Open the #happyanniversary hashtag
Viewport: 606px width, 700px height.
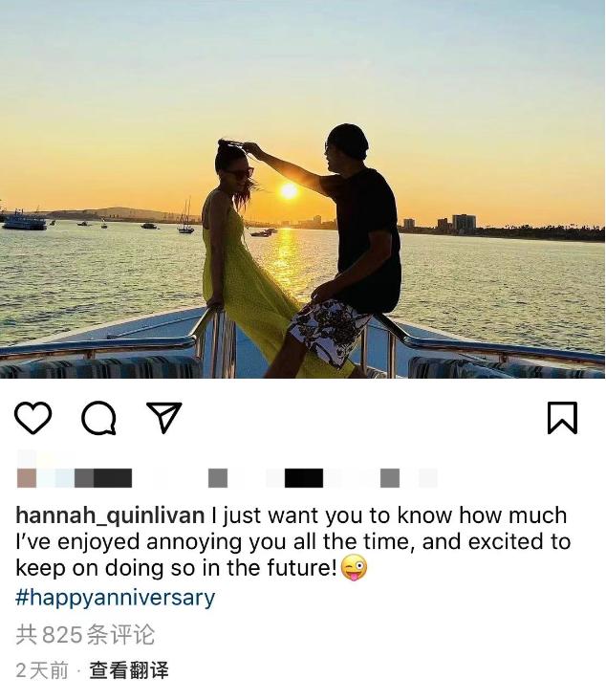pyautogui.click(x=115, y=598)
